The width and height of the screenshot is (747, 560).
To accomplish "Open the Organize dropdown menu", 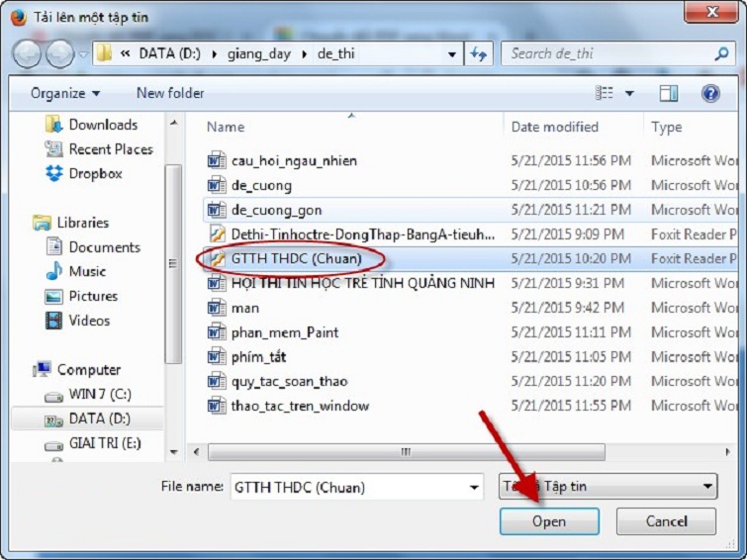I will click(x=65, y=93).
